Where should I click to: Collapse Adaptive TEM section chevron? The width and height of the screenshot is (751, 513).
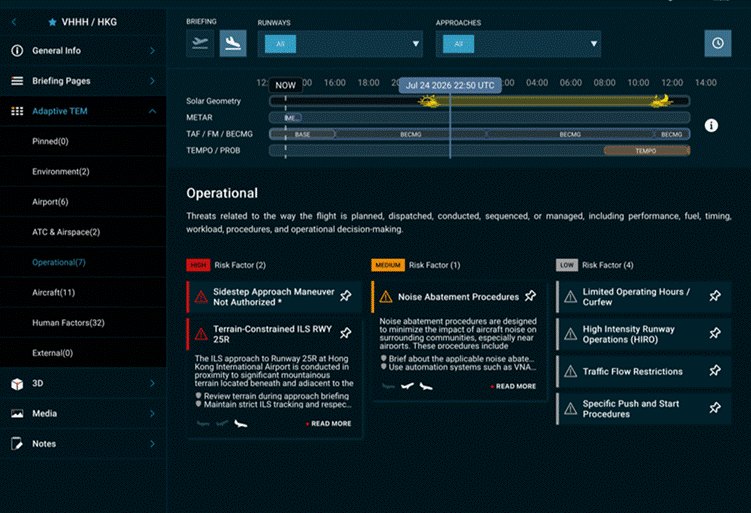coord(152,111)
